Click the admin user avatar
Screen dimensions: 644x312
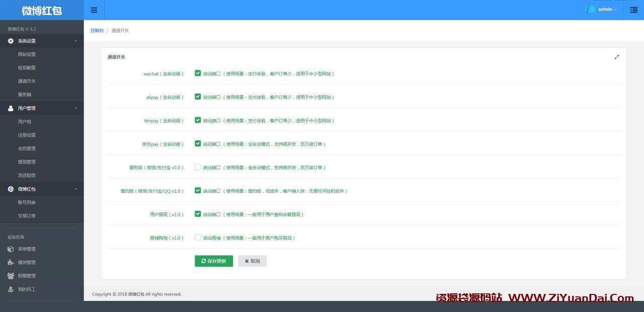coord(591,9)
